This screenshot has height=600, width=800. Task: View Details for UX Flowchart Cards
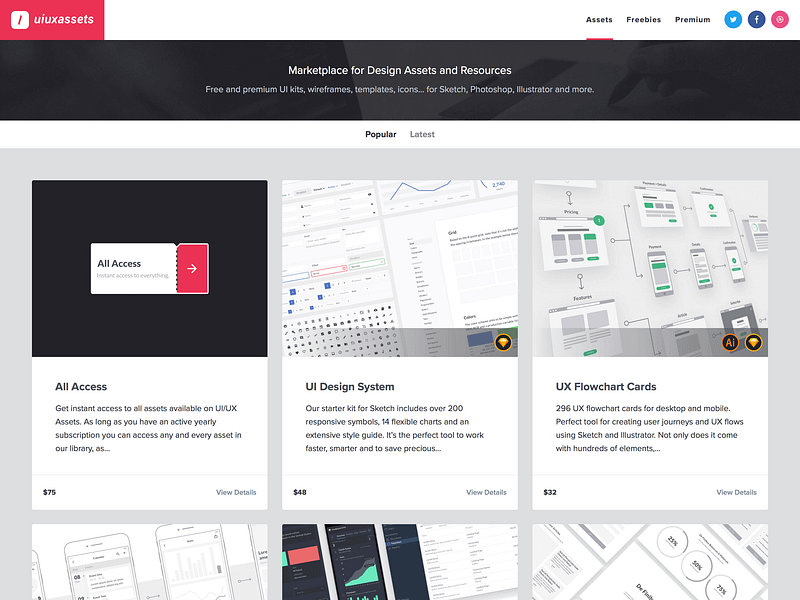(736, 492)
